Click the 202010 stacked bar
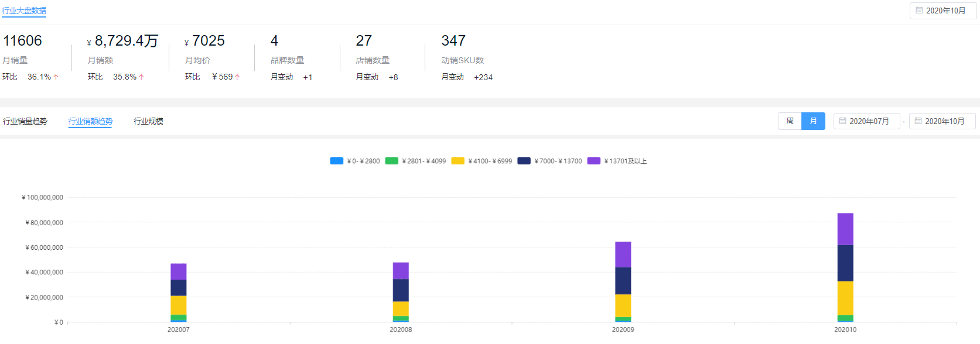 click(x=845, y=267)
